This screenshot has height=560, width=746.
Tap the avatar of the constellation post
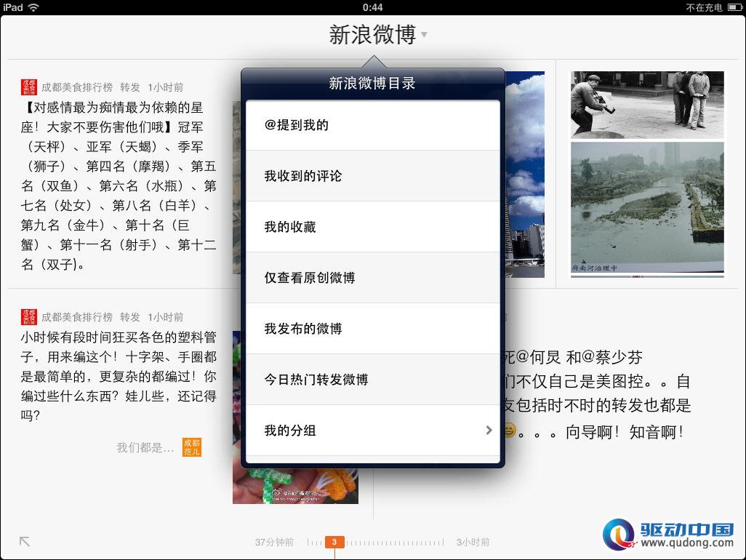coord(28,87)
